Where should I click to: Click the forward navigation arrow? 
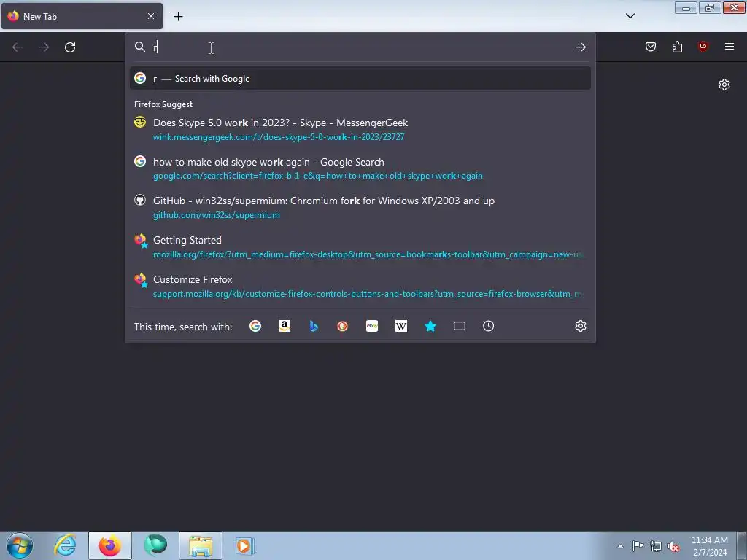pos(44,47)
